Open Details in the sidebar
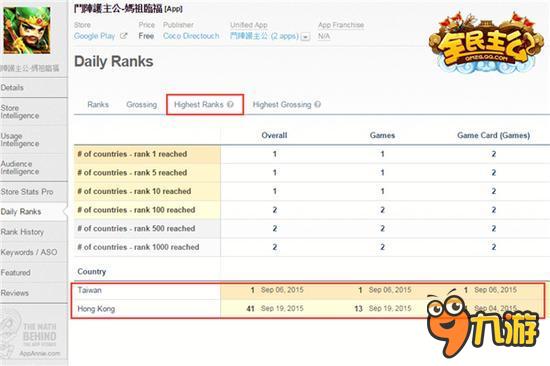The width and height of the screenshot is (550, 366). [34, 88]
